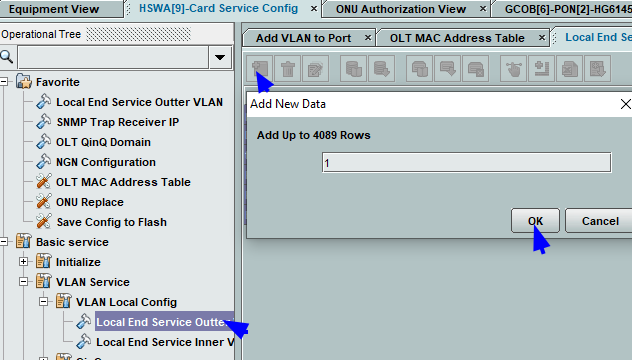Click the tools icon beside Save Config to Flash
Viewport: 632px width, 360px height.
(x=44, y=222)
